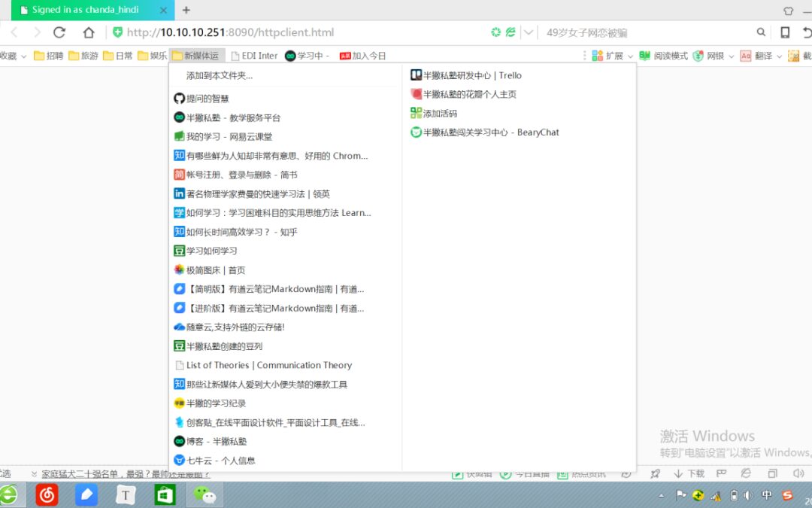Expand the 扩展 extensions dropdown arrow

click(x=630, y=56)
